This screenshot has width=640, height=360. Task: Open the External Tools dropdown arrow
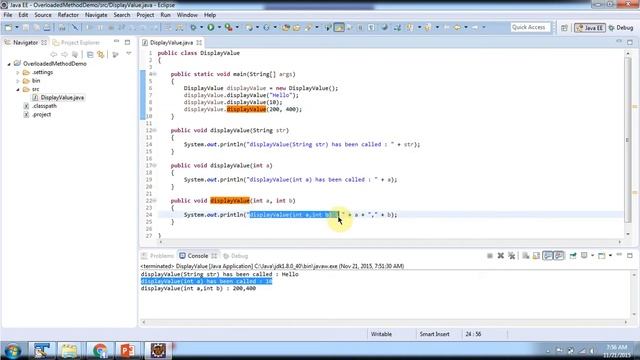[x=237, y=27]
